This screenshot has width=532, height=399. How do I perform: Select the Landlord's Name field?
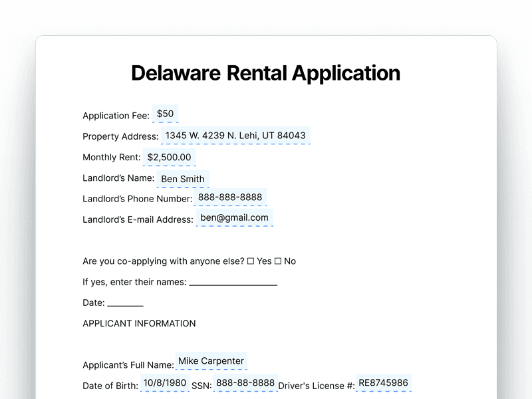(x=182, y=179)
